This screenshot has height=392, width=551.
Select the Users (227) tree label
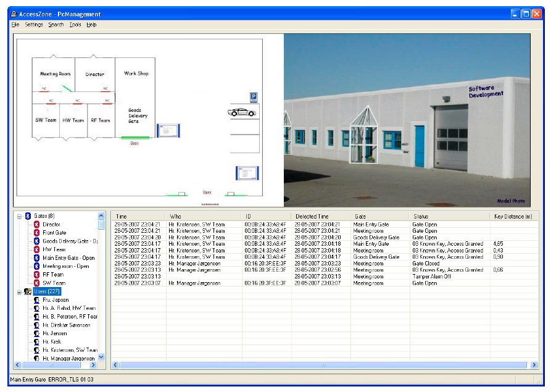(x=47, y=291)
